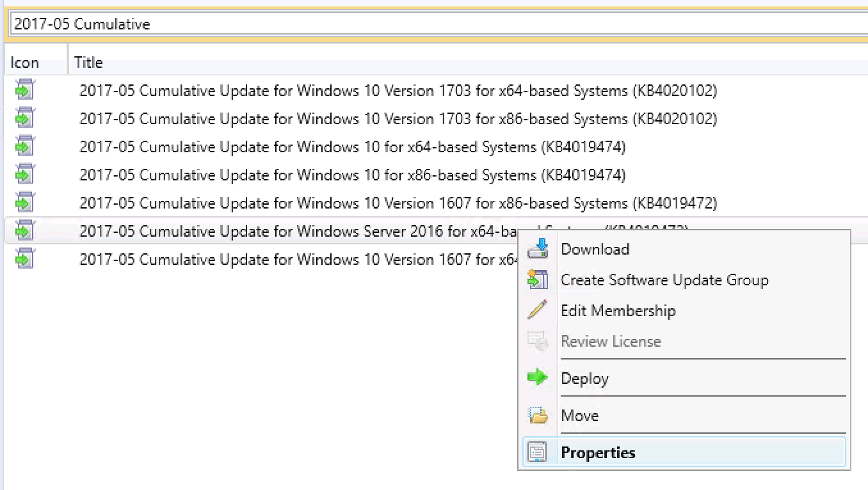This screenshot has height=490, width=868.
Task: Open Properties from the context menu
Action: pyautogui.click(x=598, y=452)
